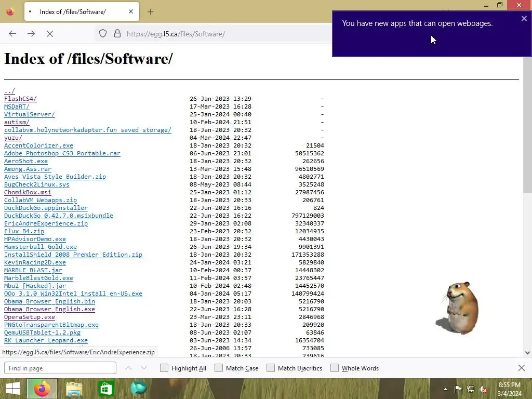The image size is (532, 399).
Task: Open Windows Start button
Action: pos(13,389)
